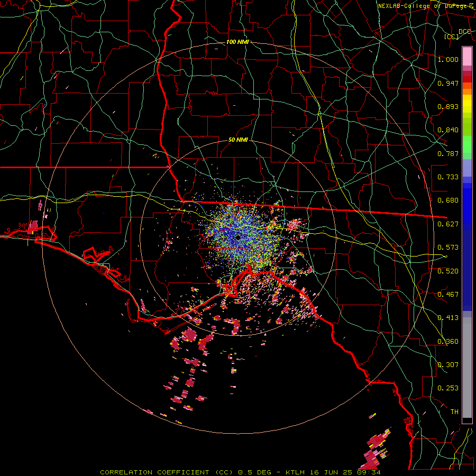This screenshot has height=476, width=476.
Task: Select the 0.627 scale value
Action: pos(448,224)
